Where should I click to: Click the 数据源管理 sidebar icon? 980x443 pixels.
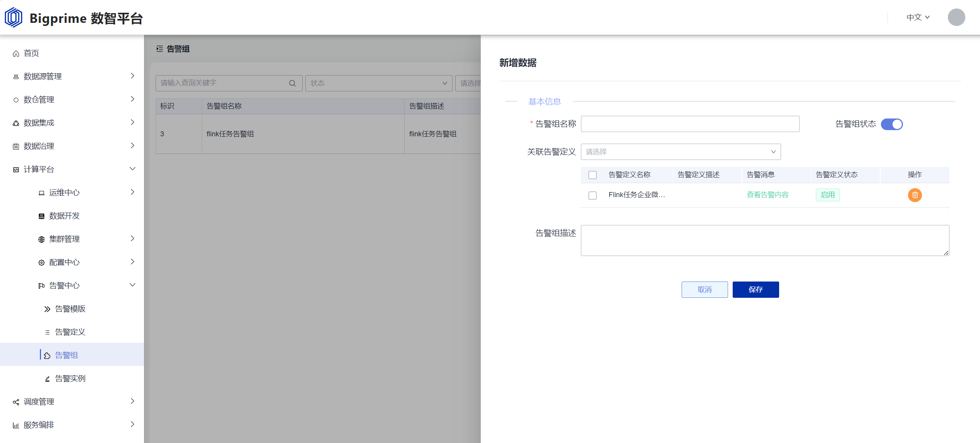point(16,77)
